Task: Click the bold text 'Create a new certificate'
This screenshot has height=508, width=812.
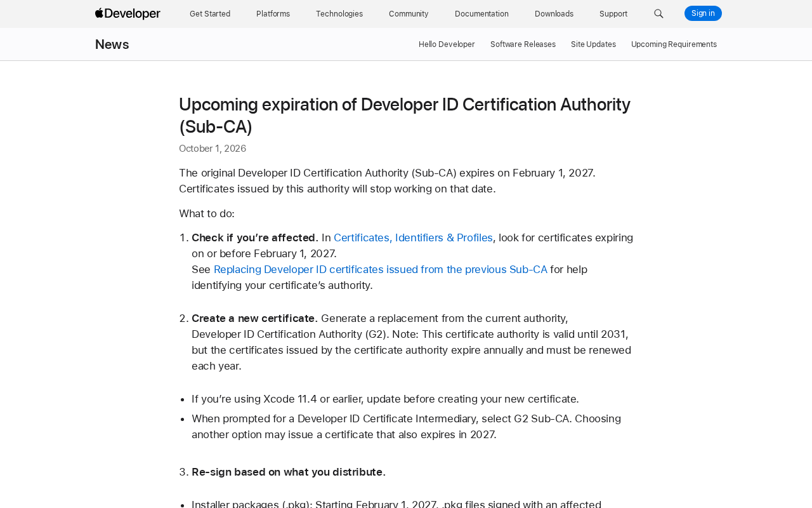Action: coord(253,318)
